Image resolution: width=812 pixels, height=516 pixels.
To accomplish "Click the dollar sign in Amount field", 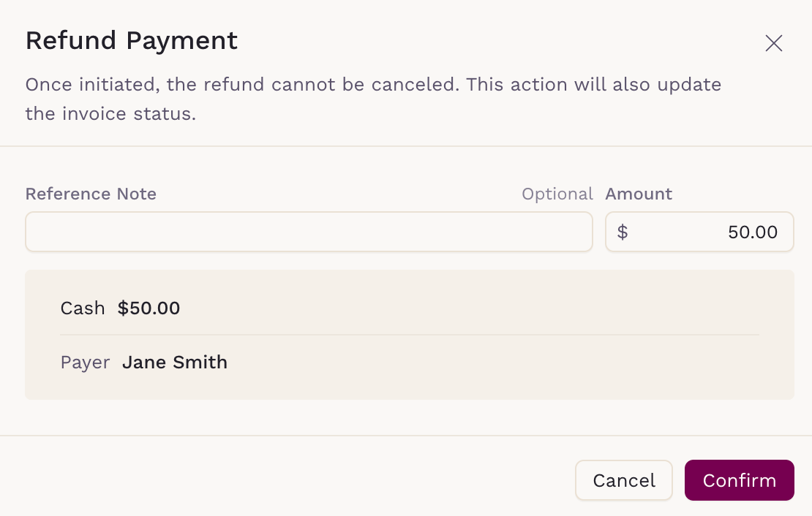I will [x=623, y=232].
